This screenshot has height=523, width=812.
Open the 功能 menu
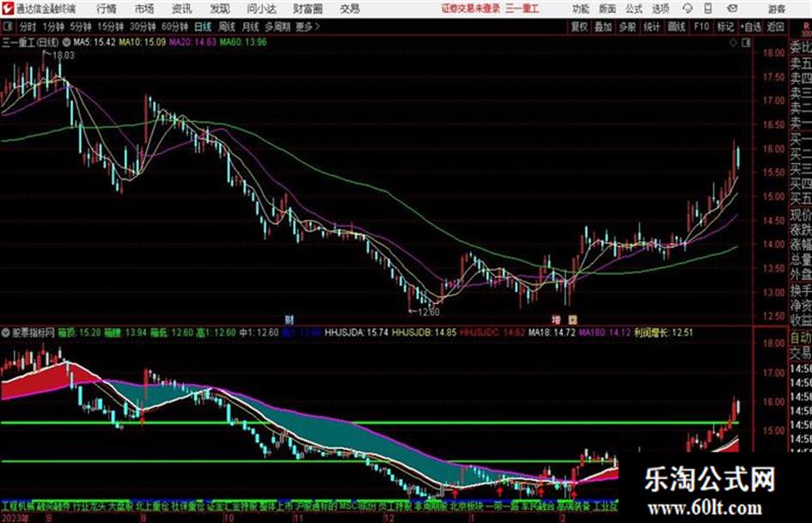tap(581, 9)
